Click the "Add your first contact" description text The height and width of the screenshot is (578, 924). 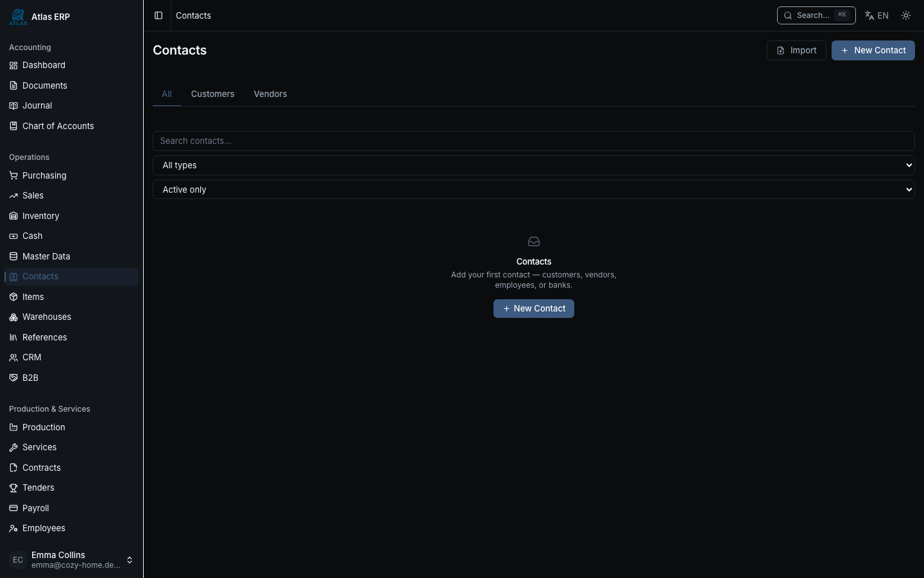click(x=534, y=280)
